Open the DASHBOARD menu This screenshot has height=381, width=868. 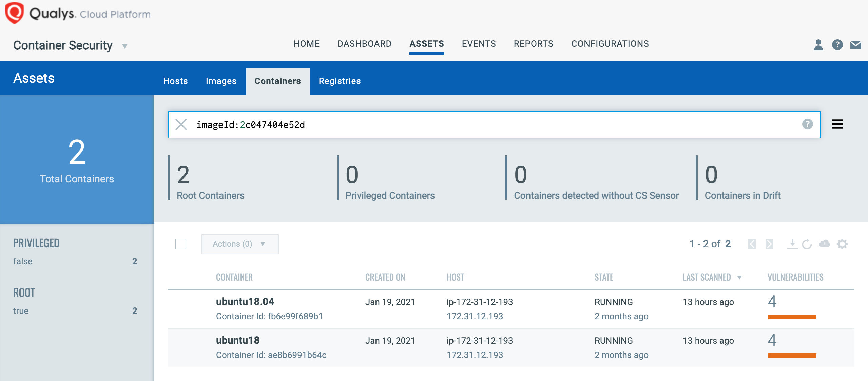pyautogui.click(x=364, y=44)
